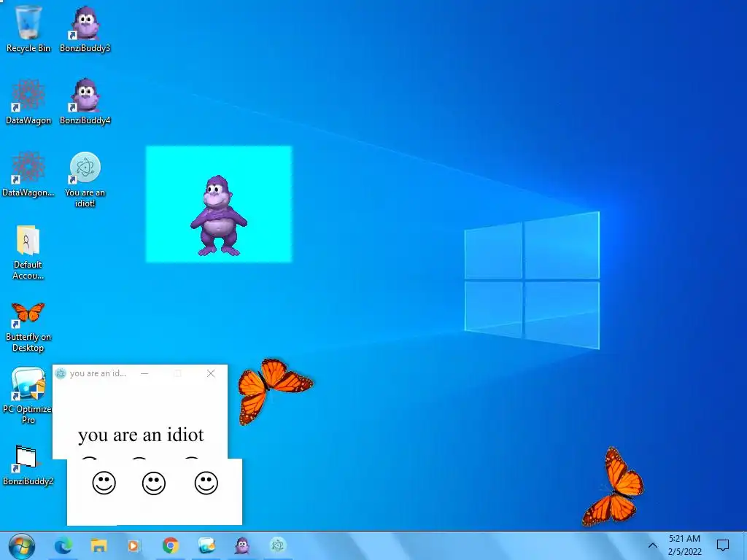Click the 'you are an idiot' text
Image resolution: width=747 pixels, height=560 pixels.
pyautogui.click(x=141, y=435)
